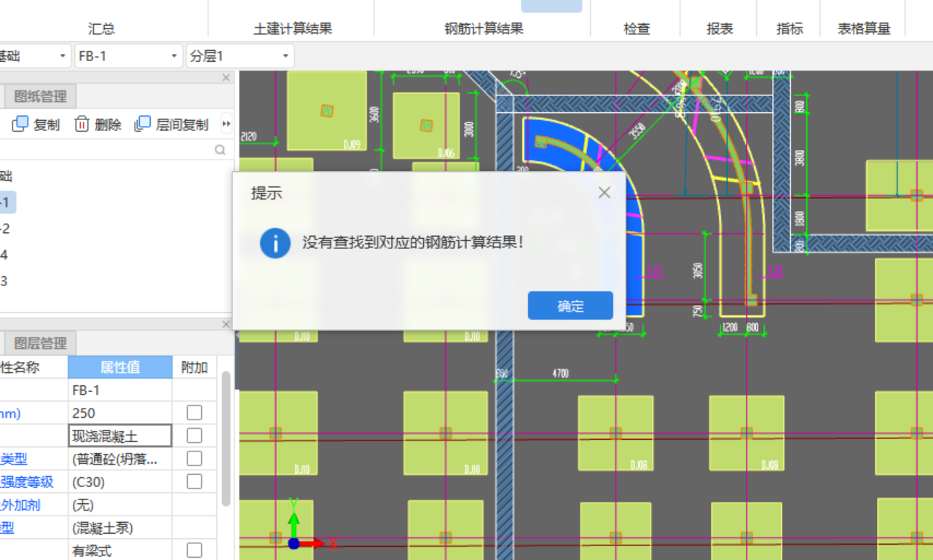Edit the 现浇混凝土 property value field

120,436
